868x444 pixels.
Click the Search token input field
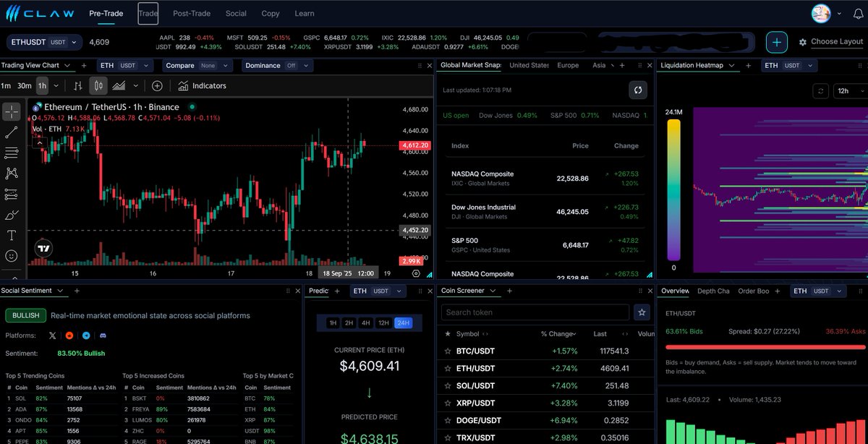click(x=535, y=312)
